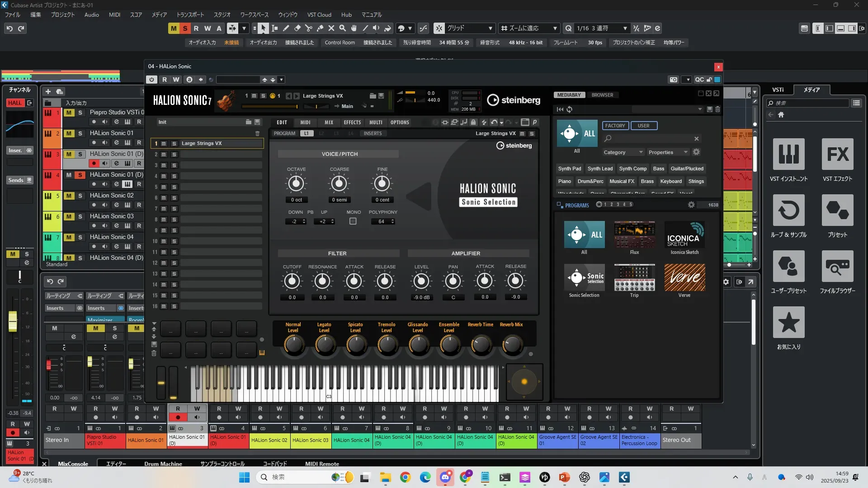Select the Scissors split tool
Viewport: 868px width, 488px height.
308,28
